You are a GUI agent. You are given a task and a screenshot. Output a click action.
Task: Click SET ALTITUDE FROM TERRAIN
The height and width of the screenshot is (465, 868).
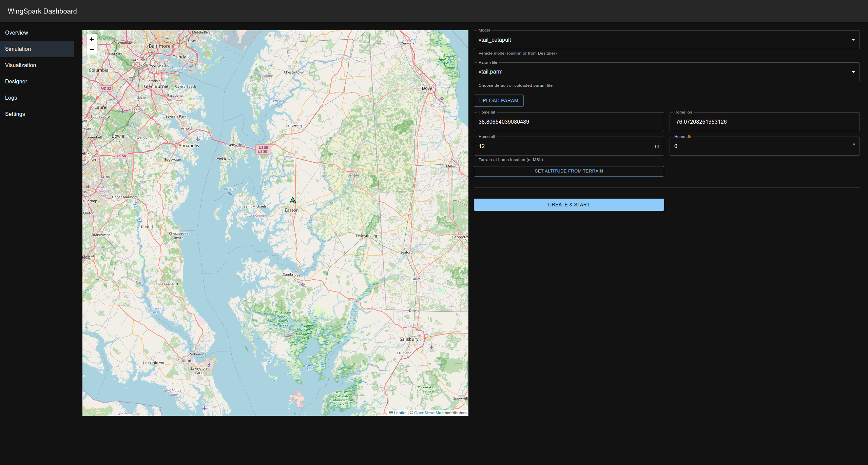coord(568,171)
